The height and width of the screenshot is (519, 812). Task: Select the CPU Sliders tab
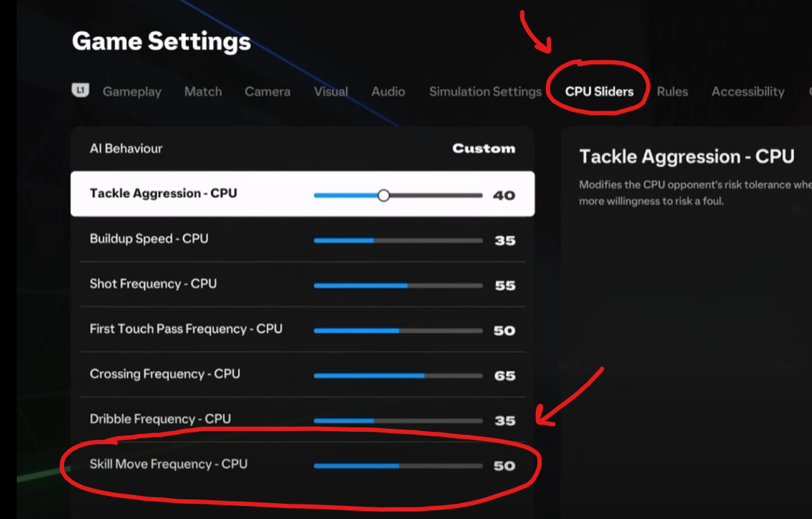[599, 92]
